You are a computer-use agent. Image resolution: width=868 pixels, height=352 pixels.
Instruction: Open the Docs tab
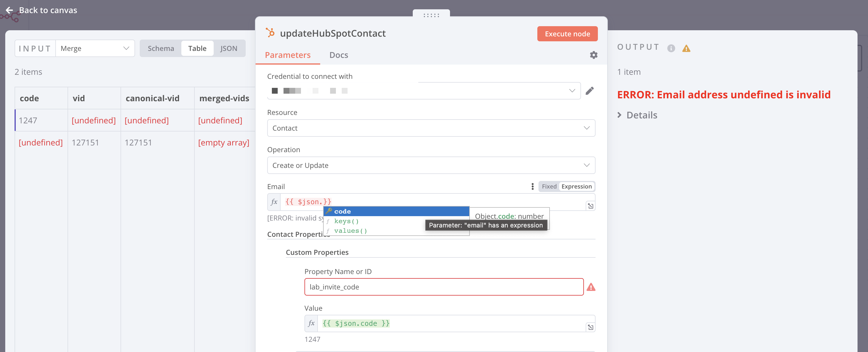coord(338,55)
